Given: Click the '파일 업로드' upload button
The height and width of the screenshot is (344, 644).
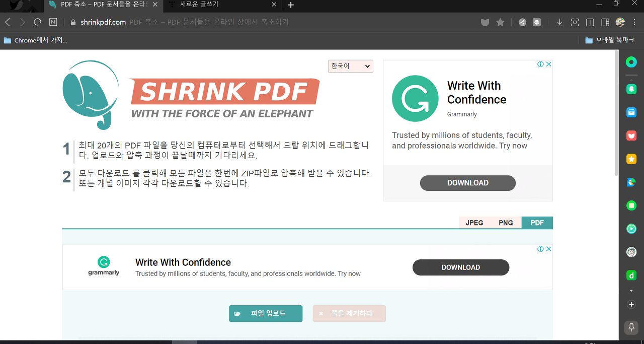Looking at the screenshot, I should [266, 313].
